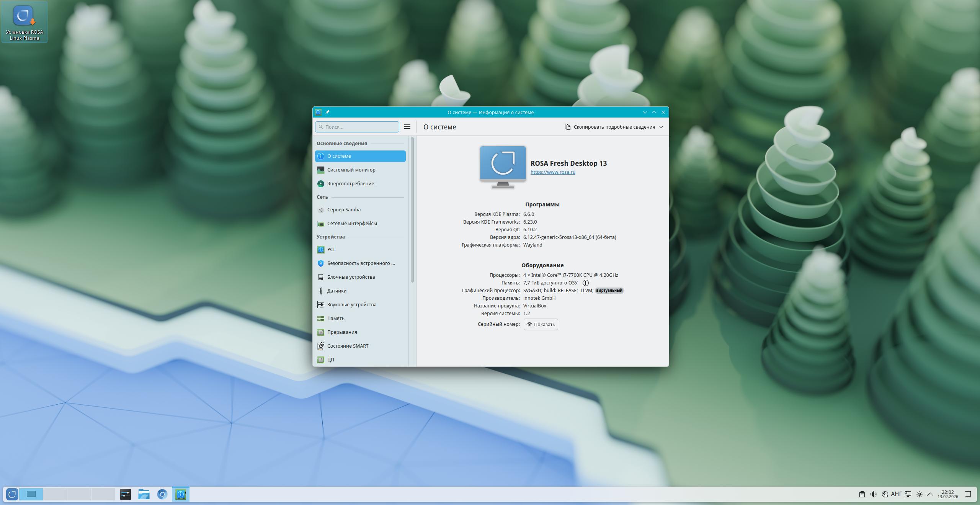Select Датчики sidebar item

pyautogui.click(x=336, y=291)
